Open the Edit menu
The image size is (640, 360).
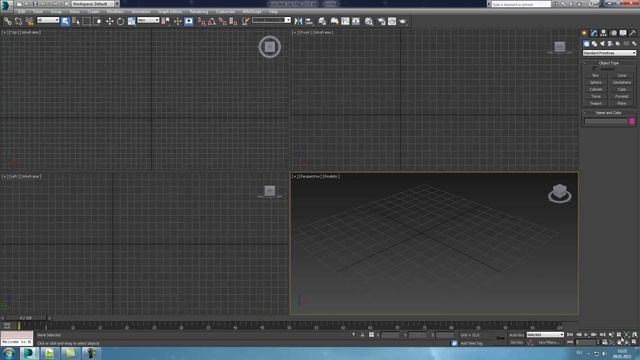21,12
